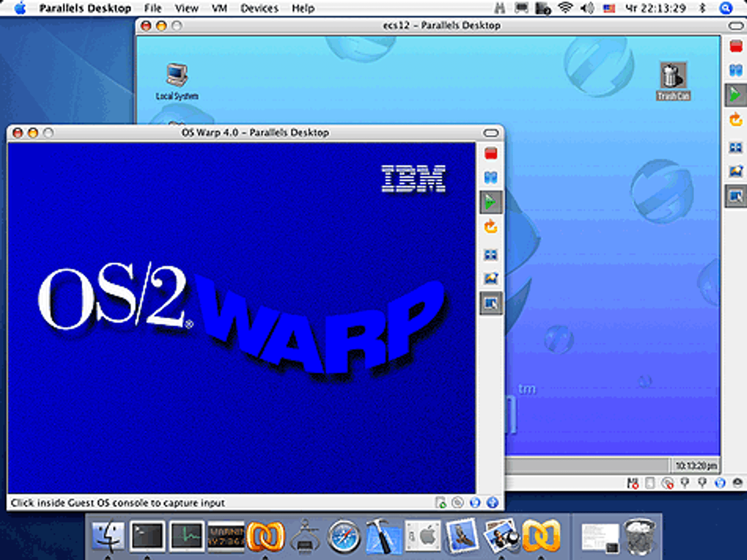Open System Preferences in the Dock
This screenshot has height=560, width=747.
pos(423,536)
